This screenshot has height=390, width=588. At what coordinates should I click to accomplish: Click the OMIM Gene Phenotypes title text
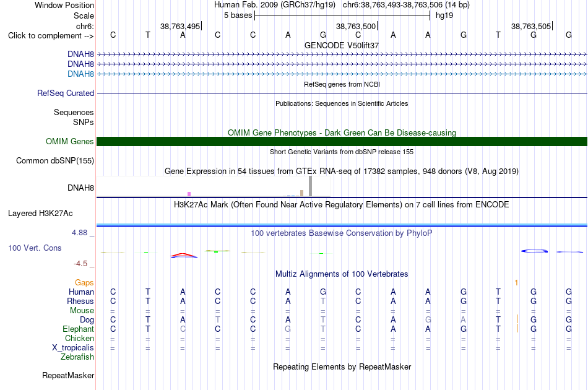(342, 132)
